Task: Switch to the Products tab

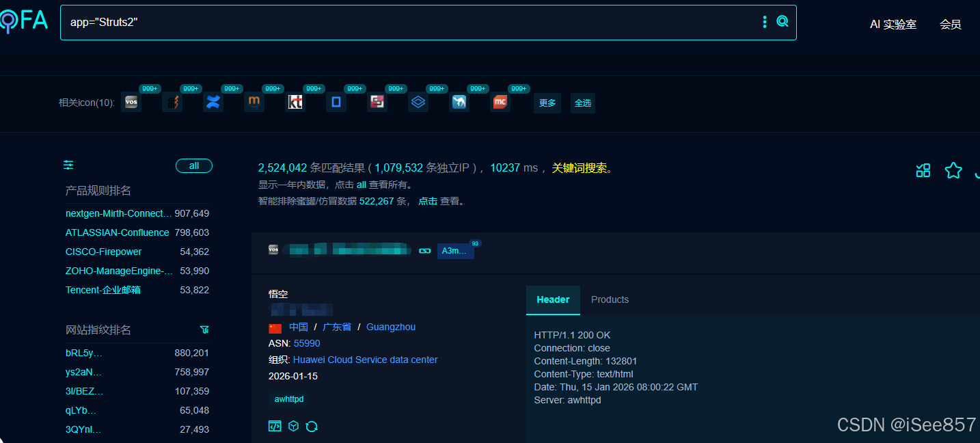Action: [610, 299]
